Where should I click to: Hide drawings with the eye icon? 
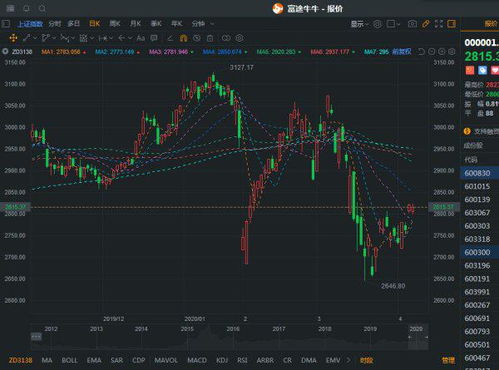(x=197, y=38)
